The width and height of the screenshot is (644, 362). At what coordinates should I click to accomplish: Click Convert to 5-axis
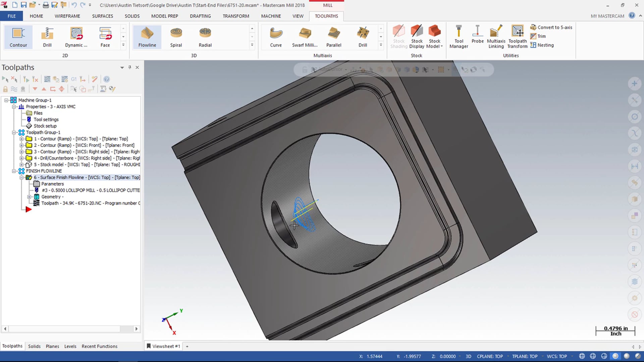coord(551,27)
